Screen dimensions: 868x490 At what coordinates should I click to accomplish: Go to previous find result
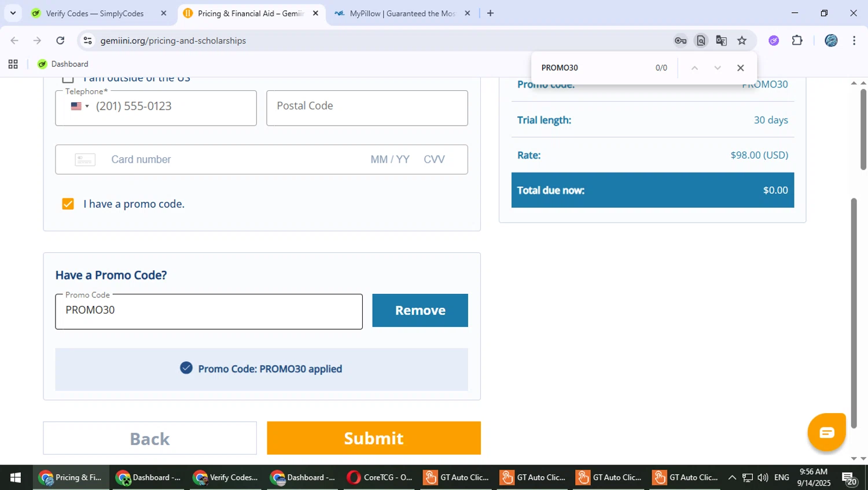pos(694,68)
